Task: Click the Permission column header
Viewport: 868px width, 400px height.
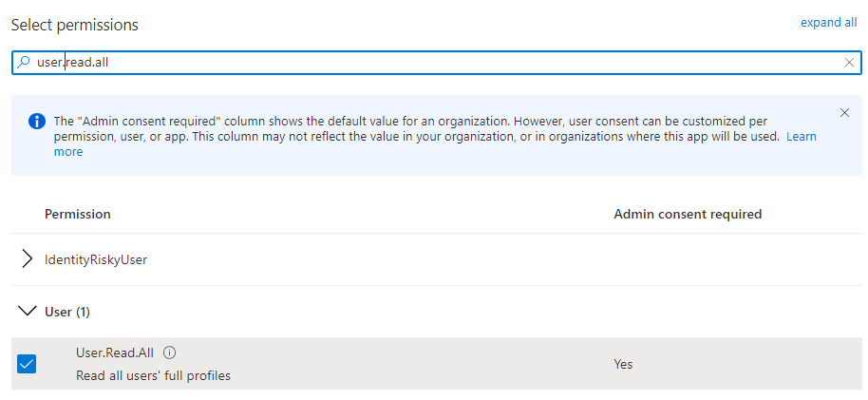Action: click(78, 214)
